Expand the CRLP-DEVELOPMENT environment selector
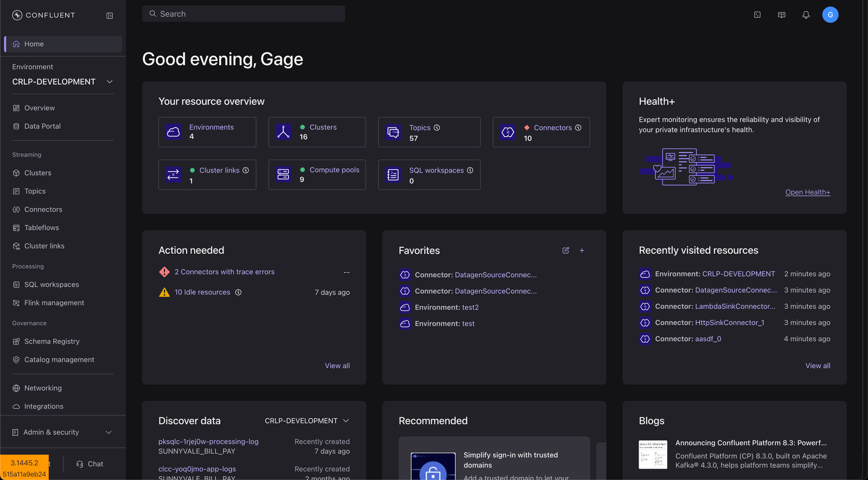 coord(63,82)
